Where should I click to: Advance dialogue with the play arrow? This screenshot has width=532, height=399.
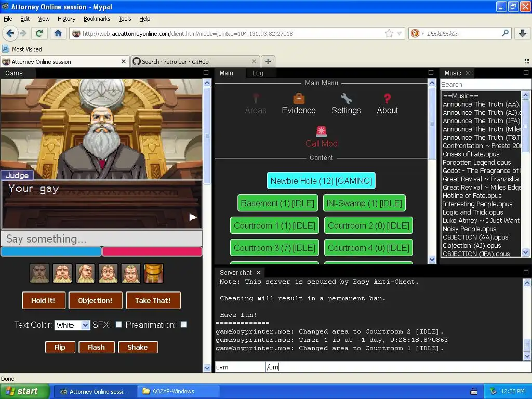coord(193,217)
